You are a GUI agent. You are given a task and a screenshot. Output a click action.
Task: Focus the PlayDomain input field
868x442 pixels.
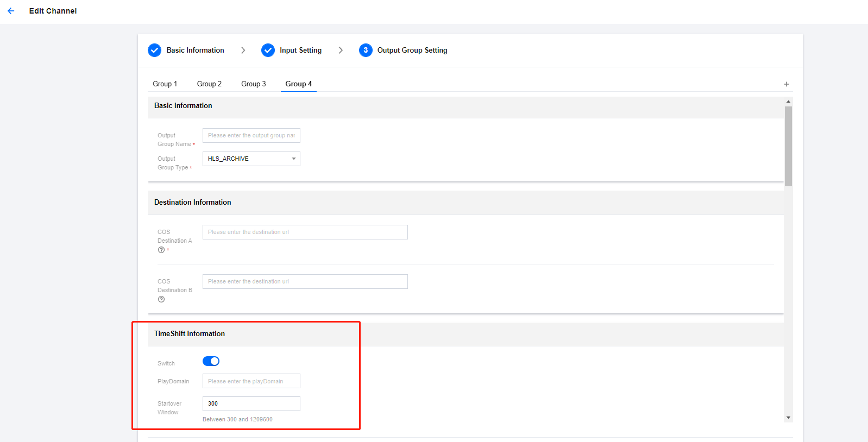(x=251, y=381)
